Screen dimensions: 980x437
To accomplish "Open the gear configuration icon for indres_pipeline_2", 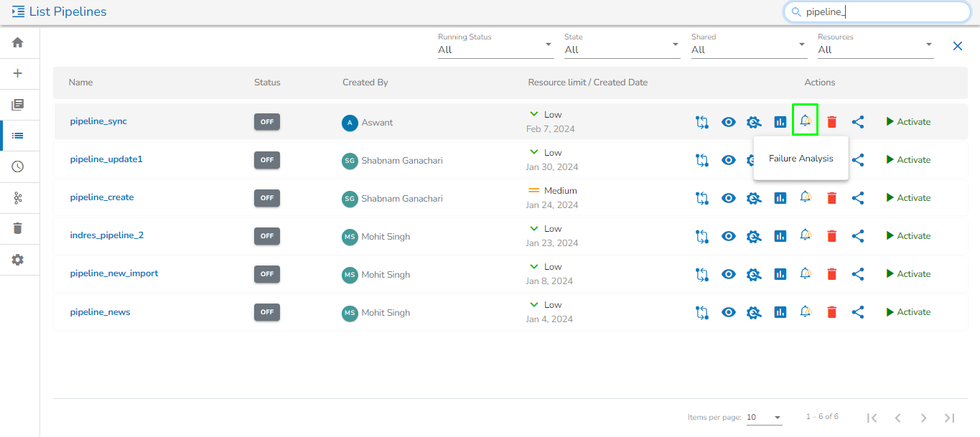I will coord(753,236).
